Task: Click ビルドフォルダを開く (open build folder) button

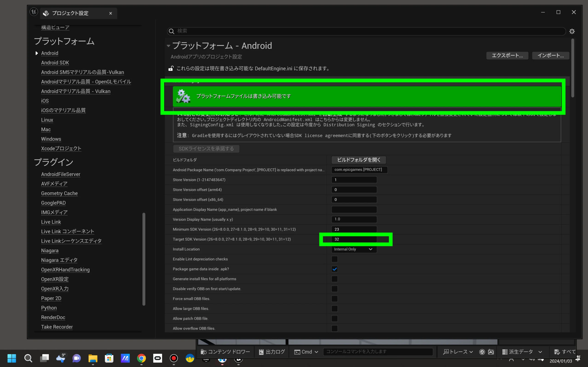Action: (359, 160)
